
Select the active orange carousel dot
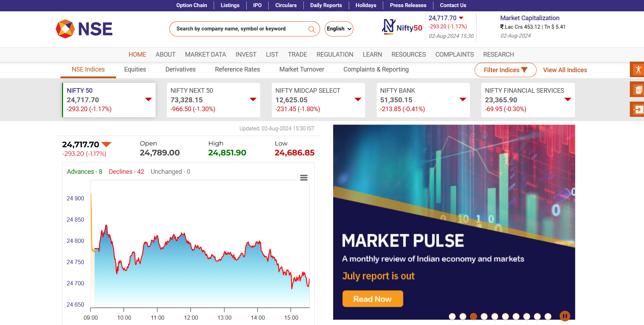(474, 317)
